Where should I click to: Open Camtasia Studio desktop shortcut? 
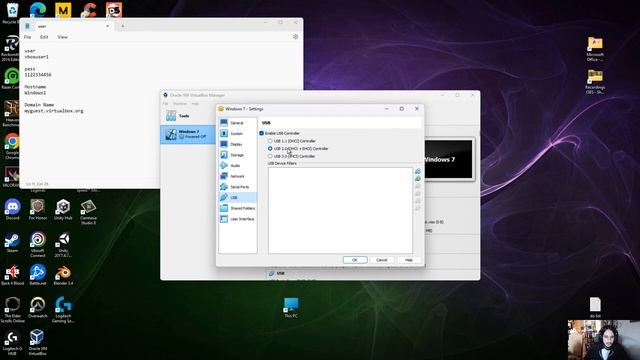[x=88, y=212]
